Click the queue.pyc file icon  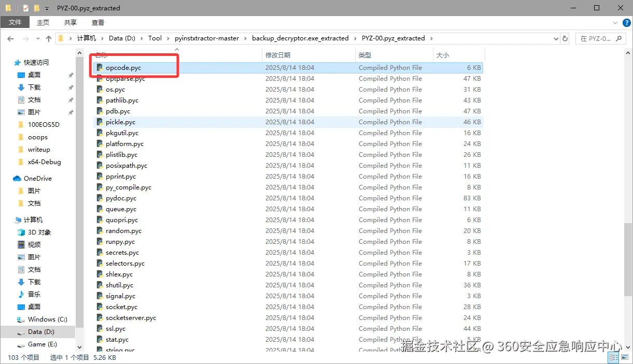pos(100,209)
